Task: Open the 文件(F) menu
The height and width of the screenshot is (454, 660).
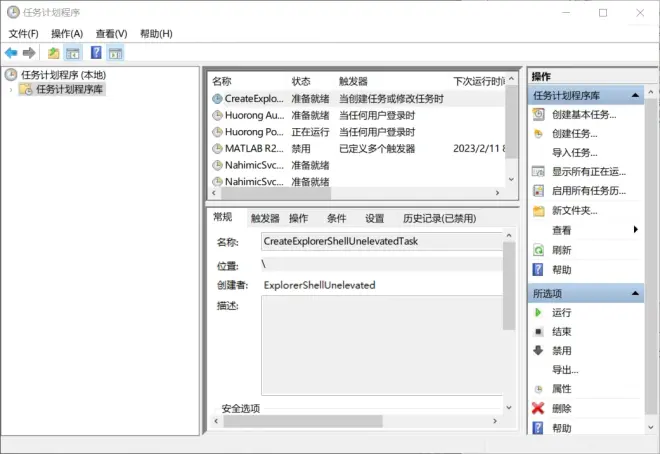Action: (x=24, y=34)
